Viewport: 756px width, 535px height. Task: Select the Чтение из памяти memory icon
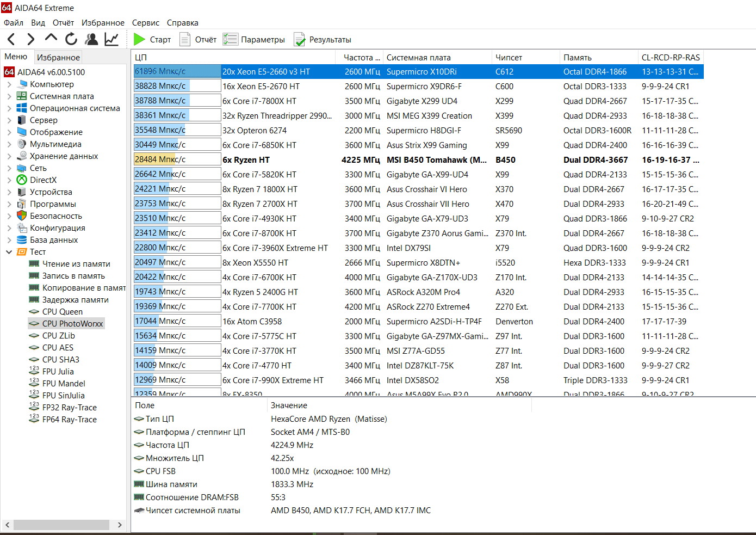(34, 264)
